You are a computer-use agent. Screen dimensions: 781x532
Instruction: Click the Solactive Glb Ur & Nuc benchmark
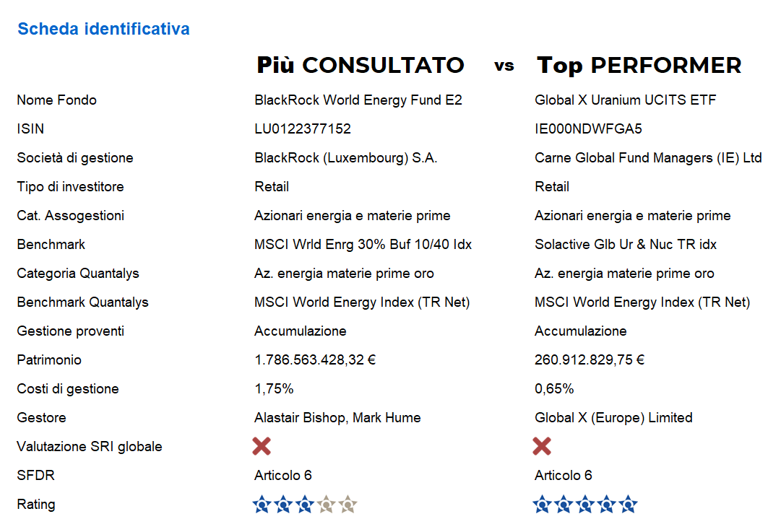626,244
